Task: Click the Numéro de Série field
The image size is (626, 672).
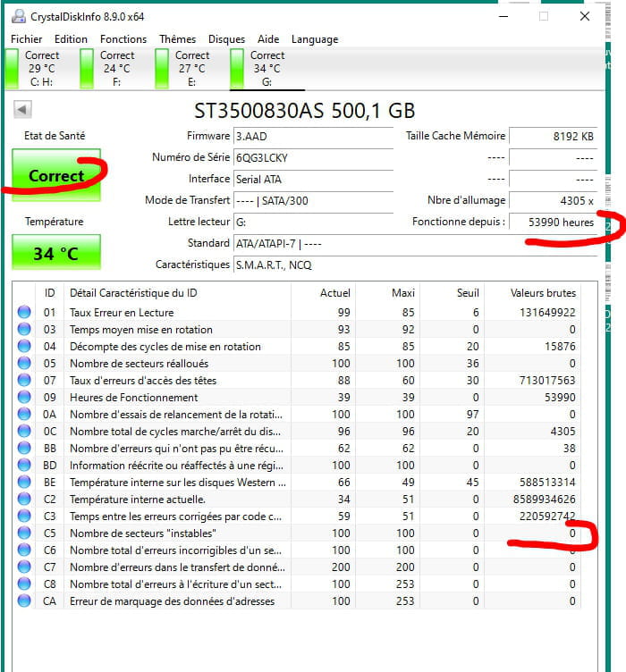Action: tap(316, 157)
